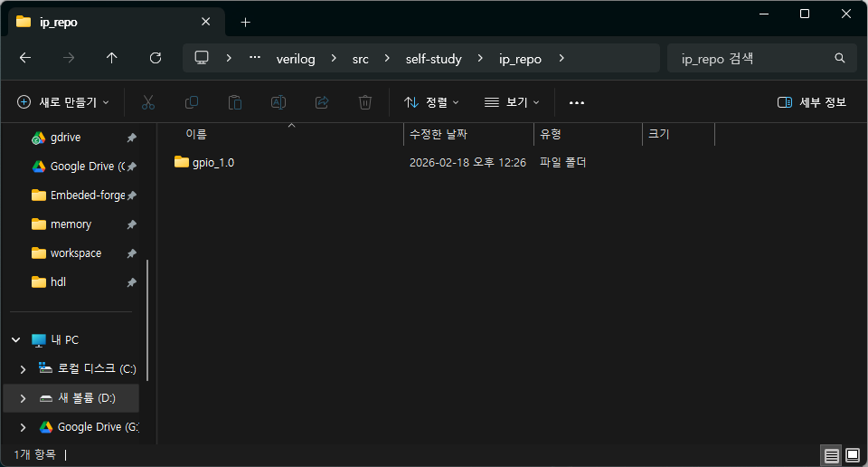Open the See more ellipsis menu
868x467 pixels.
[577, 102]
